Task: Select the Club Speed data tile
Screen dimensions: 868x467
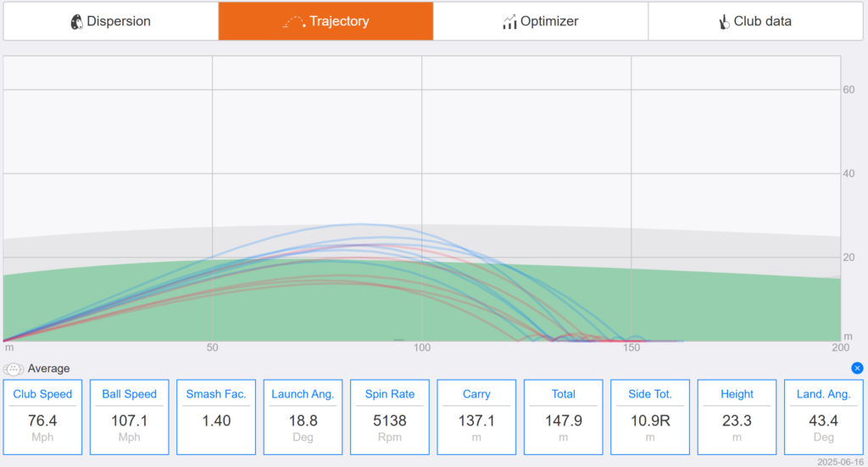Action: point(42,417)
